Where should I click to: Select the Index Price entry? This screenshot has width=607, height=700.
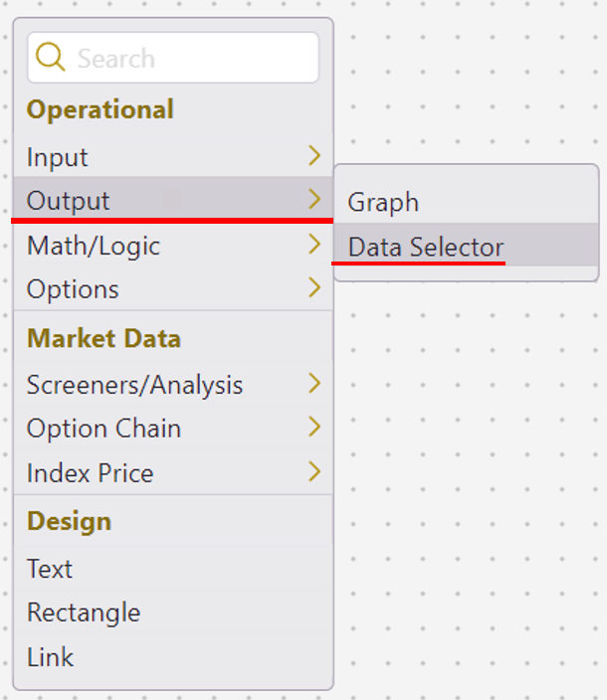coord(90,473)
